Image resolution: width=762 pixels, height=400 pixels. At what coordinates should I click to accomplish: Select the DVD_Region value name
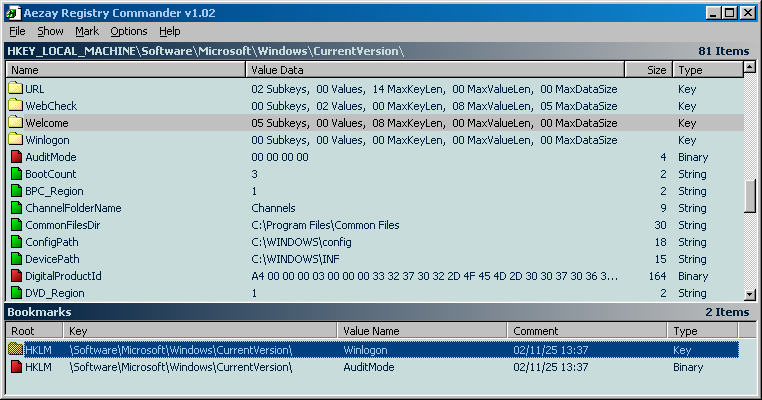point(55,293)
